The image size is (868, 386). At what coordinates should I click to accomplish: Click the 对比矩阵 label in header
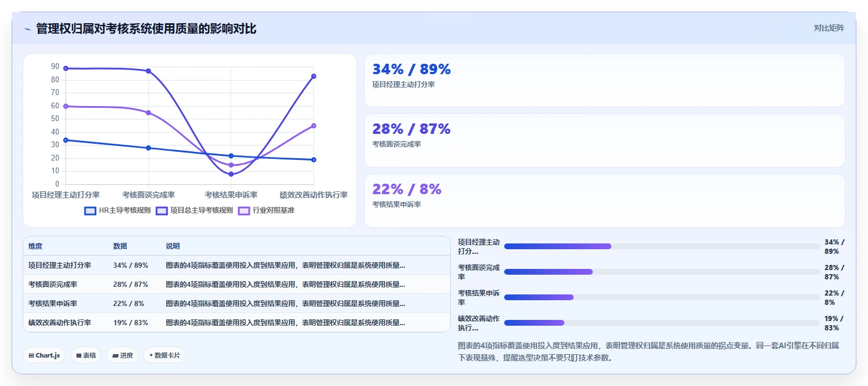pos(829,28)
